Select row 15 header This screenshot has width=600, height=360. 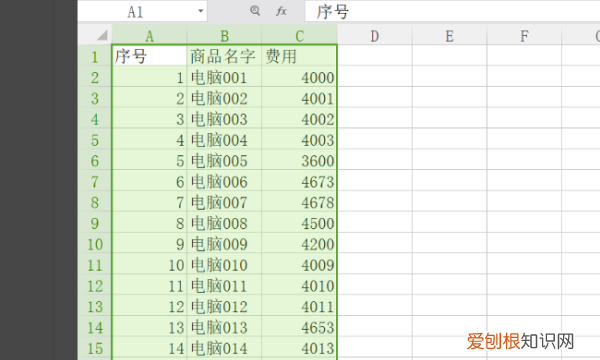coord(95,348)
